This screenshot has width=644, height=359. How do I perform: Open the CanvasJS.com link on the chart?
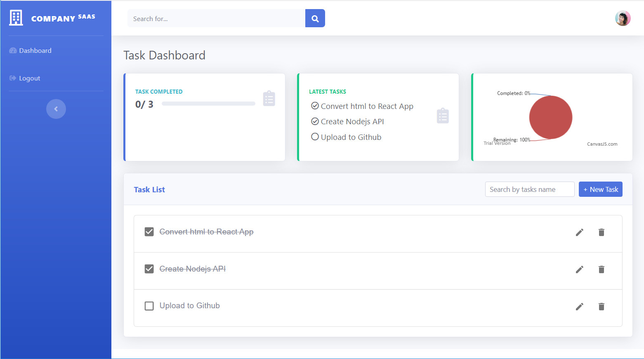(602, 144)
